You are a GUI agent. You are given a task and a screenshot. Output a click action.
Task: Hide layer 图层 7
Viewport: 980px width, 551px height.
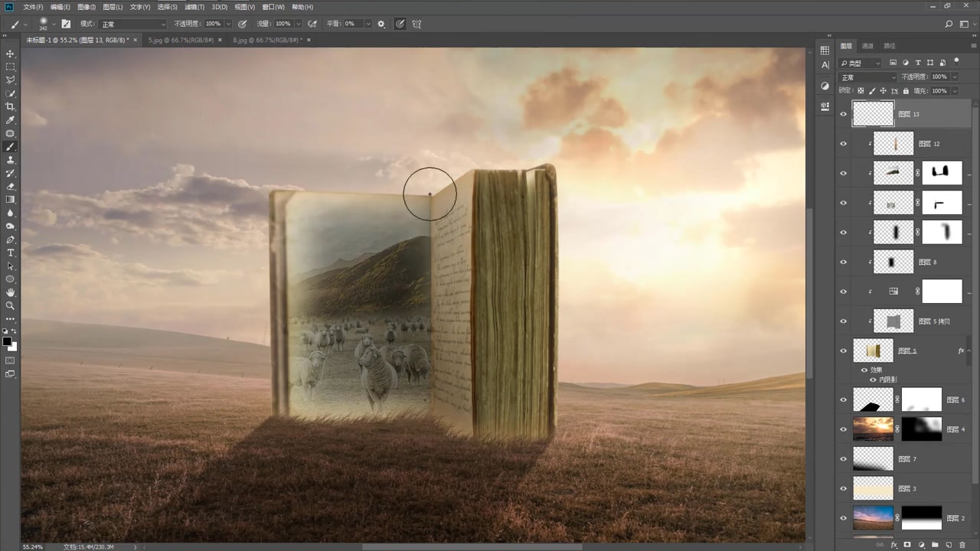pyautogui.click(x=843, y=459)
